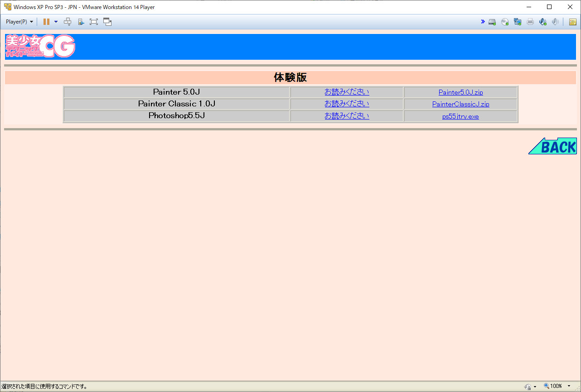Switch to Unity mode

[x=107, y=22]
